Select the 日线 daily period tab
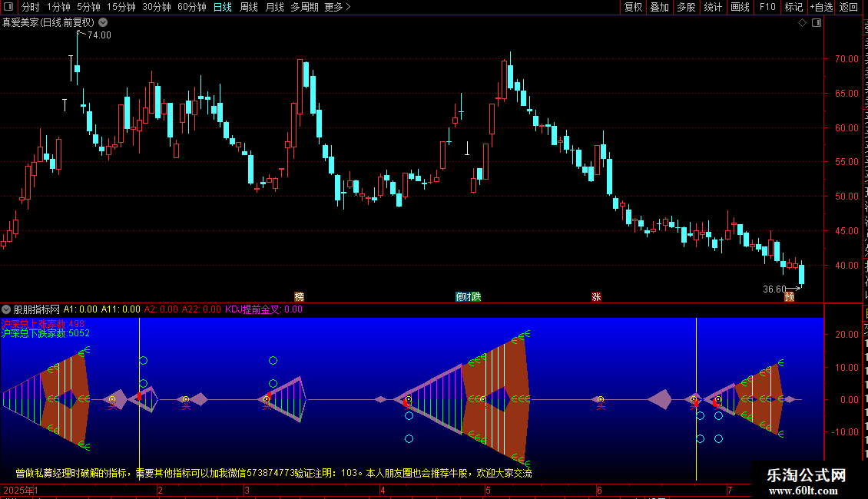The image size is (868, 499). pyautogui.click(x=223, y=7)
